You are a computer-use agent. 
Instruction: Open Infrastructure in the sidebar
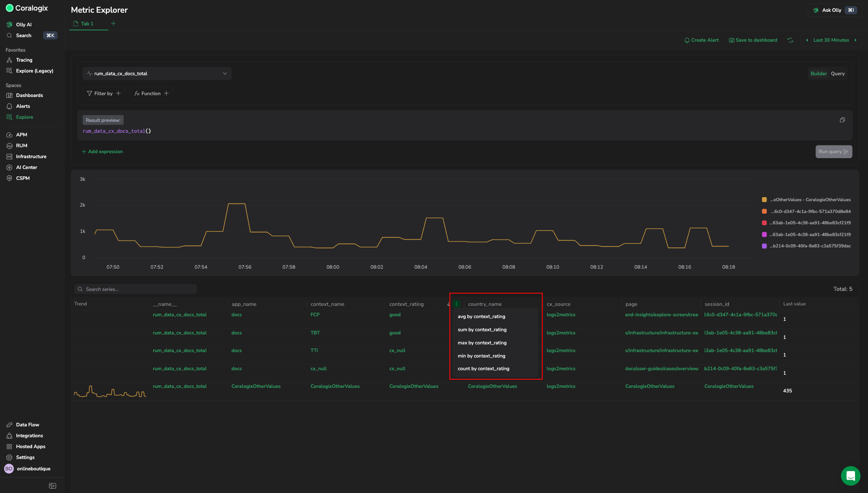tap(31, 156)
